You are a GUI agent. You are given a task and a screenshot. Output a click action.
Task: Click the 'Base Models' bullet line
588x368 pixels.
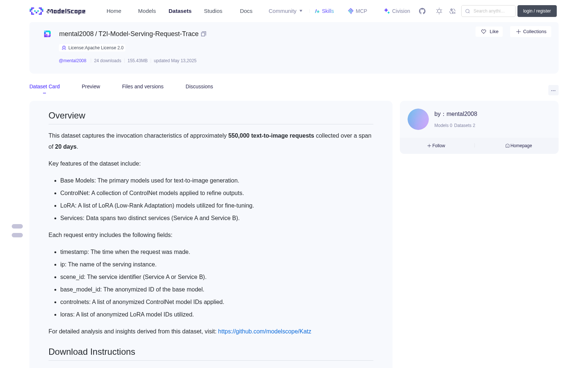150,181
